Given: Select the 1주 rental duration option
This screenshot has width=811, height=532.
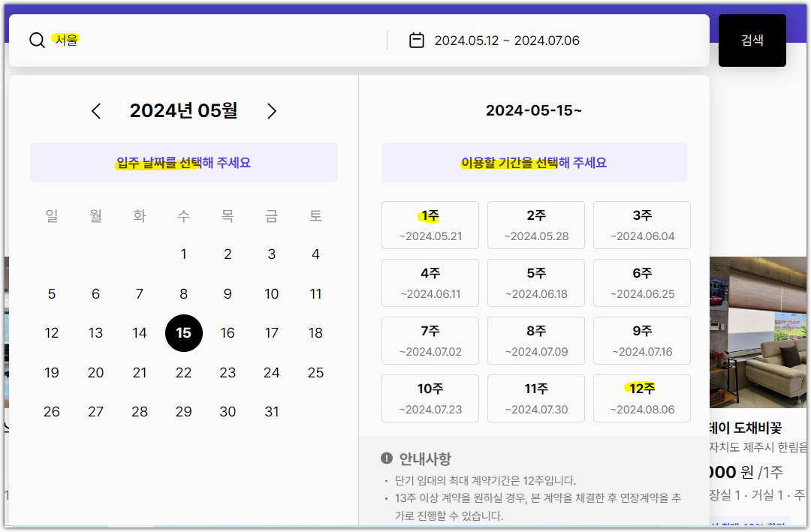Looking at the screenshot, I should (x=430, y=224).
